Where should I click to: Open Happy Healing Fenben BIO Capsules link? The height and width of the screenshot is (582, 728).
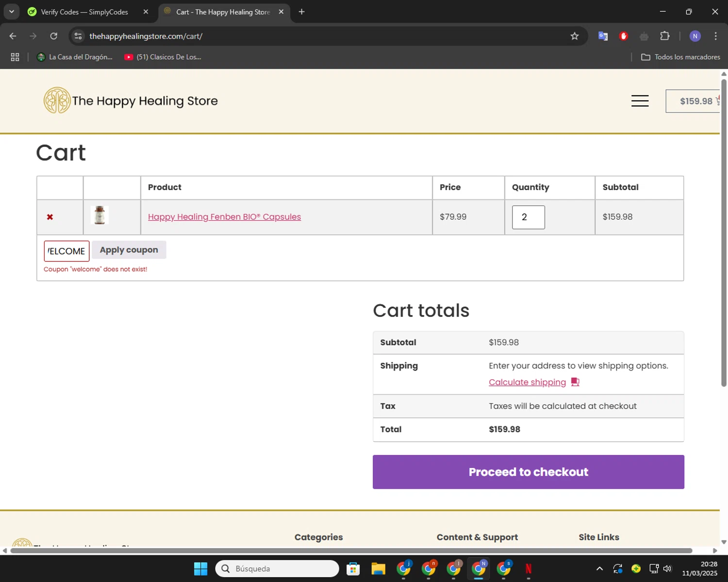[x=224, y=217]
